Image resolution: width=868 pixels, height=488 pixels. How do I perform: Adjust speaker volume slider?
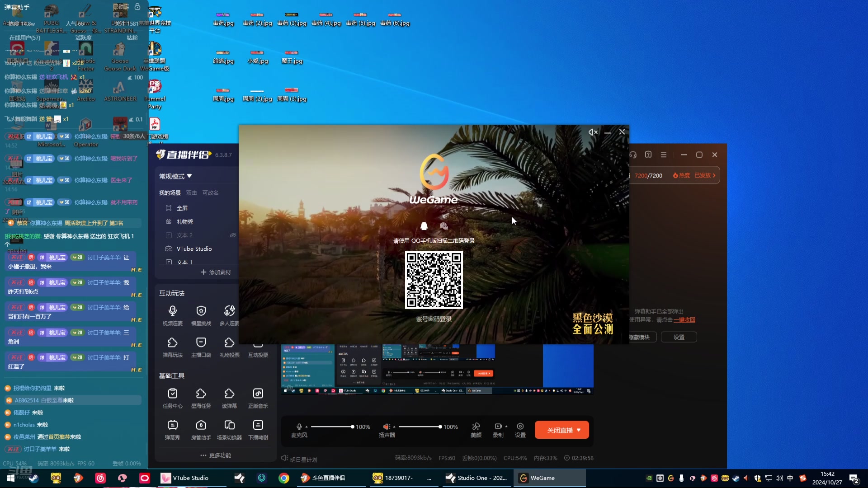[420, 427]
